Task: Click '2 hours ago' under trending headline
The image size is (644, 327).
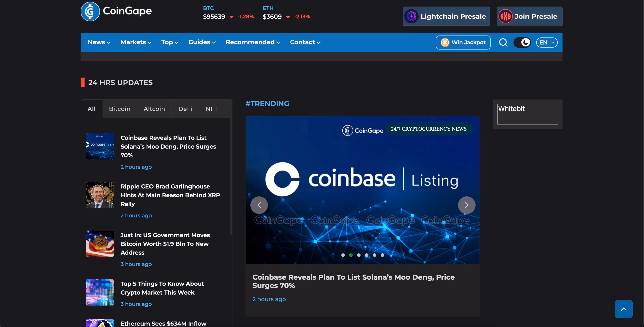Action: [269, 299]
